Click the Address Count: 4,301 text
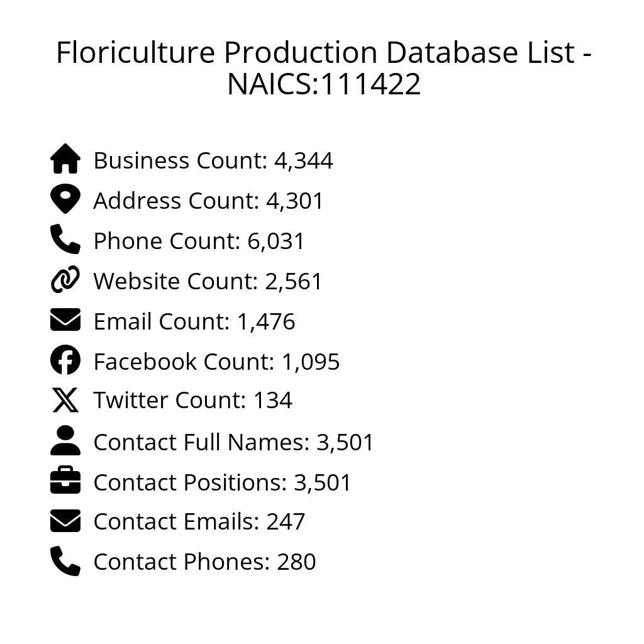The height and width of the screenshot is (644, 644). click(208, 201)
